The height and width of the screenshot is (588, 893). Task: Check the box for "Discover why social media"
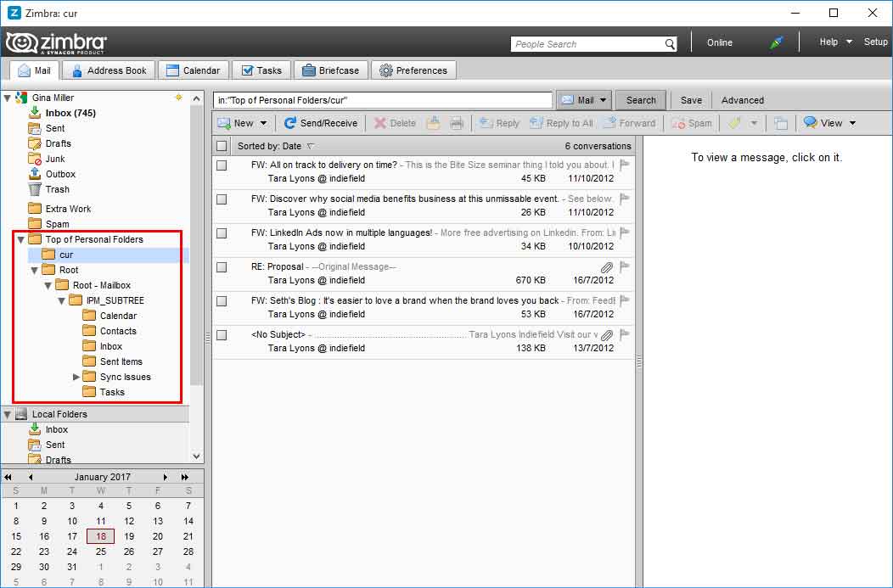tap(222, 199)
